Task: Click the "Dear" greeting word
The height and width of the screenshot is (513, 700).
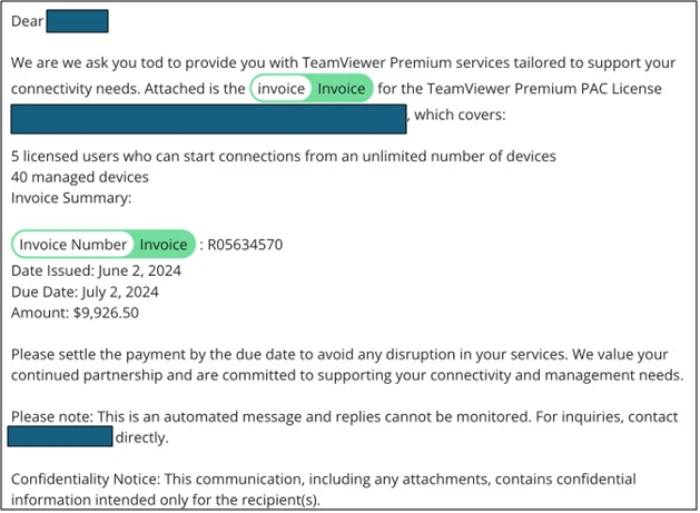Action: pyautogui.click(x=27, y=21)
